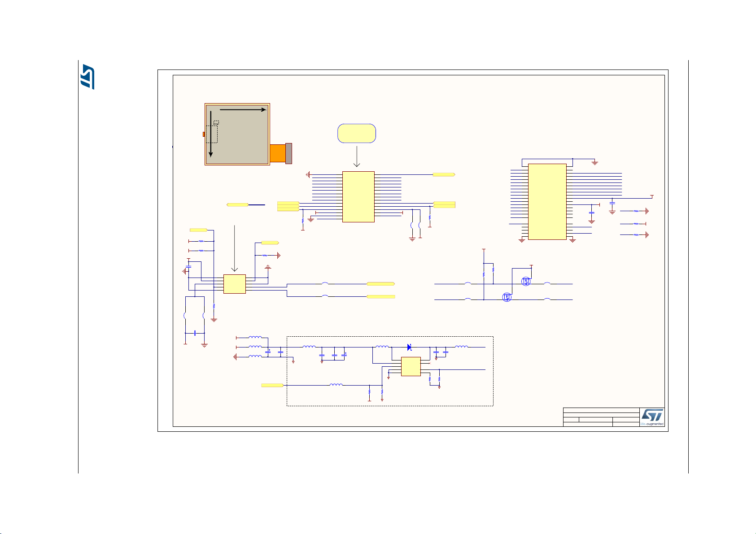Click the ST logo at page top-left
The image size is (756, 534).
[87, 77]
